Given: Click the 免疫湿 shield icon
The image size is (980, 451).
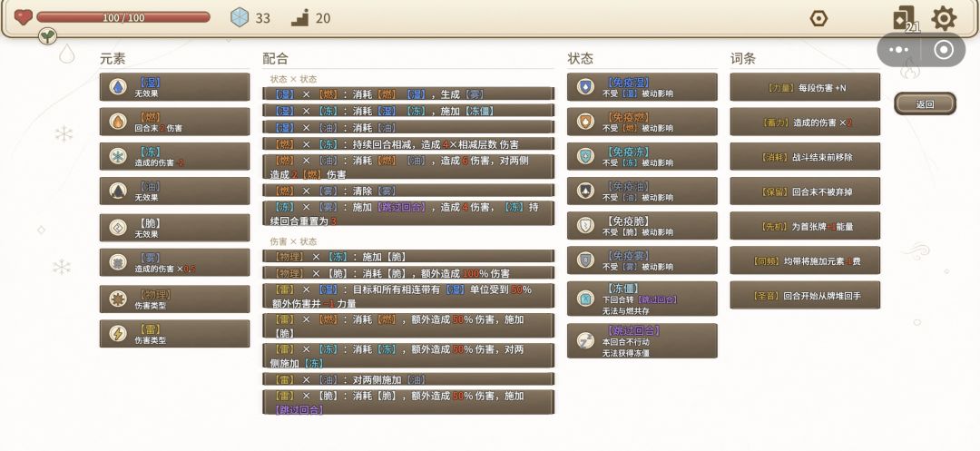Looking at the screenshot, I should point(585,87).
